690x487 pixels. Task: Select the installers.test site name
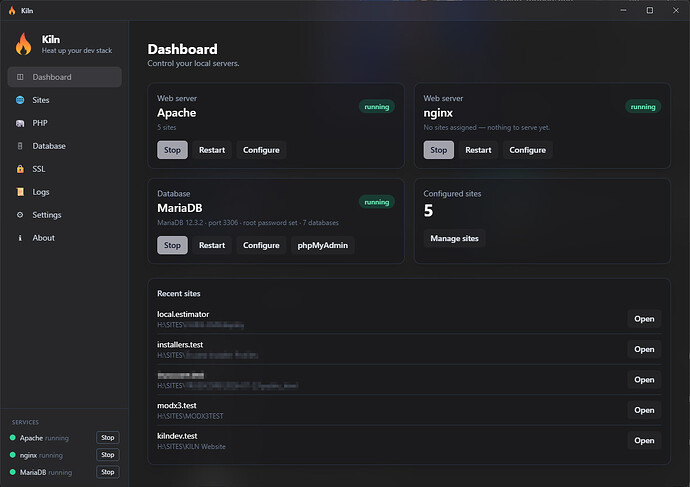pyautogui.click(x=180, y=344)
